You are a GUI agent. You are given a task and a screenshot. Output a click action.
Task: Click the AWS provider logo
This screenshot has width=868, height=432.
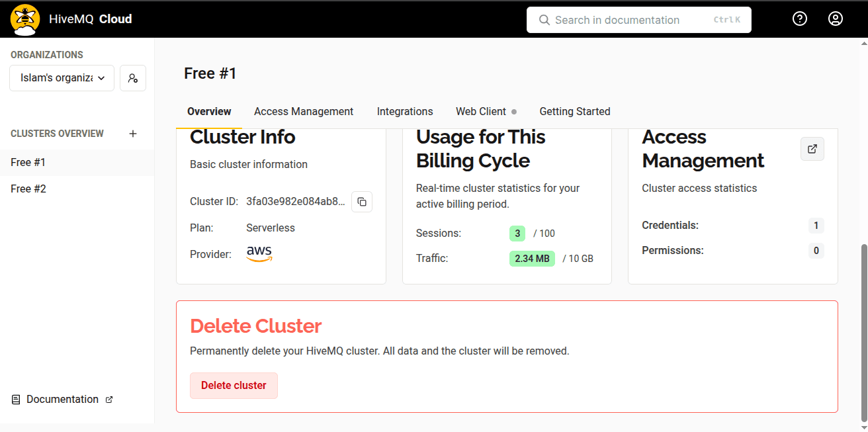259,254
